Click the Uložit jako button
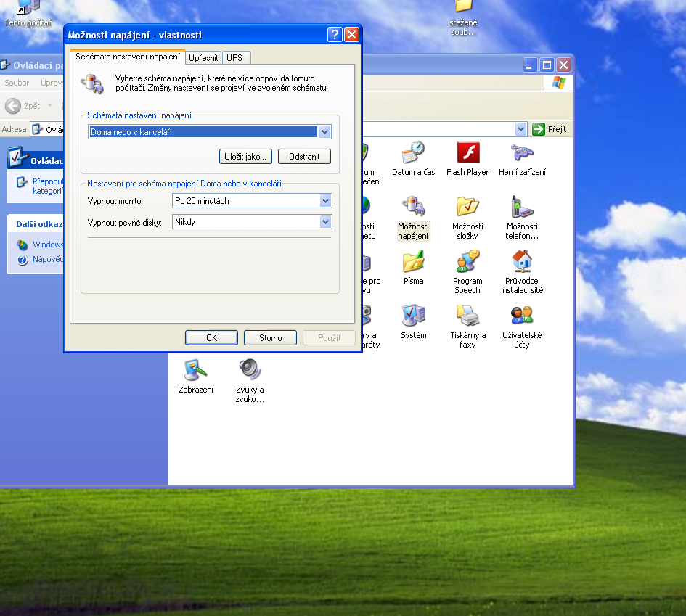Viewport: 686px width, 616px height. 245,156
